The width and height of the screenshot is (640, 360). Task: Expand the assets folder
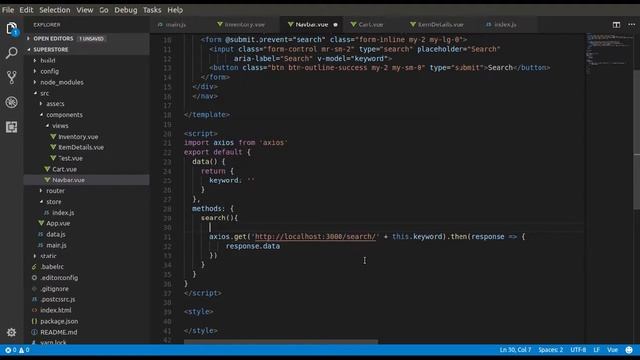(x=55, y=104)
